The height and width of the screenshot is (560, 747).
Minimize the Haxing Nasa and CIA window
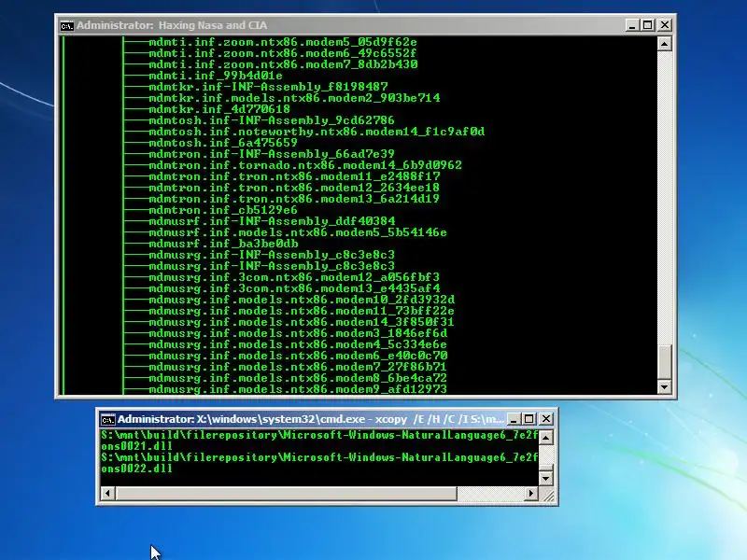tap(632, 25)
